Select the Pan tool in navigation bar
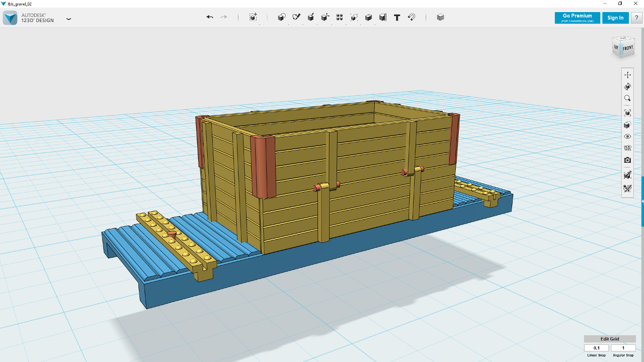This screenshot has width=644, height=362. coord(627,75)
